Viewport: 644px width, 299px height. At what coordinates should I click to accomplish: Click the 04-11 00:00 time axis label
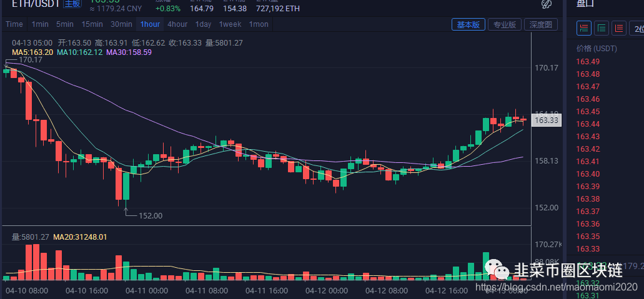[146, 291]
